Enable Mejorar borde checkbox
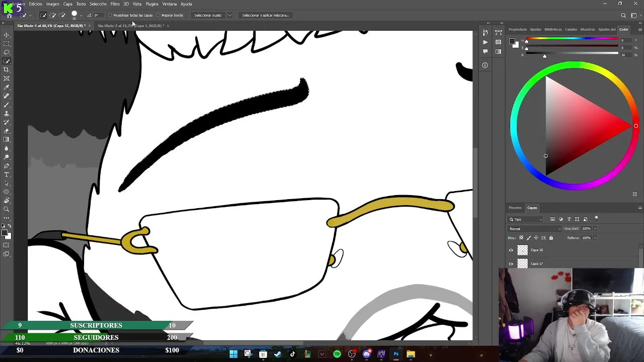Viewport: 644px width, 362px height. click(x=158, y=15)
